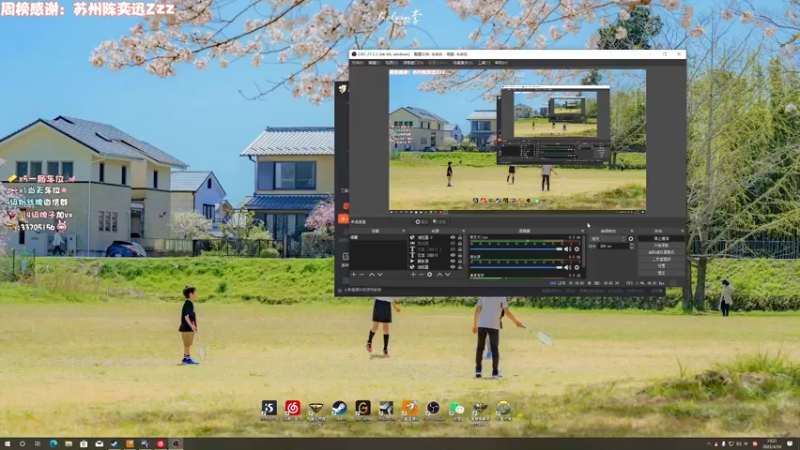Screen dimensions: 800x450
Task: Open transition properties gear beside transition dropdown
Action: pos(631,238)
